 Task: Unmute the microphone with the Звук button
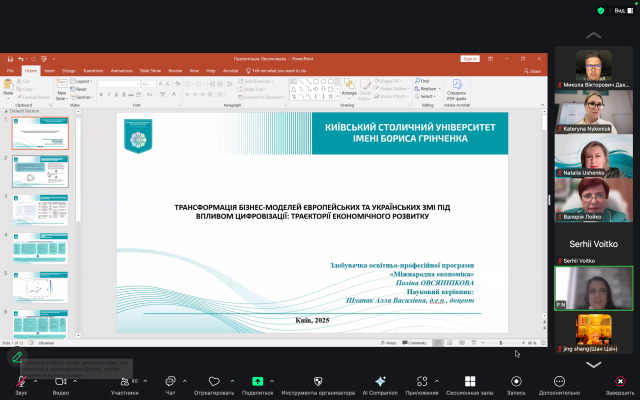tap(20, 382)
